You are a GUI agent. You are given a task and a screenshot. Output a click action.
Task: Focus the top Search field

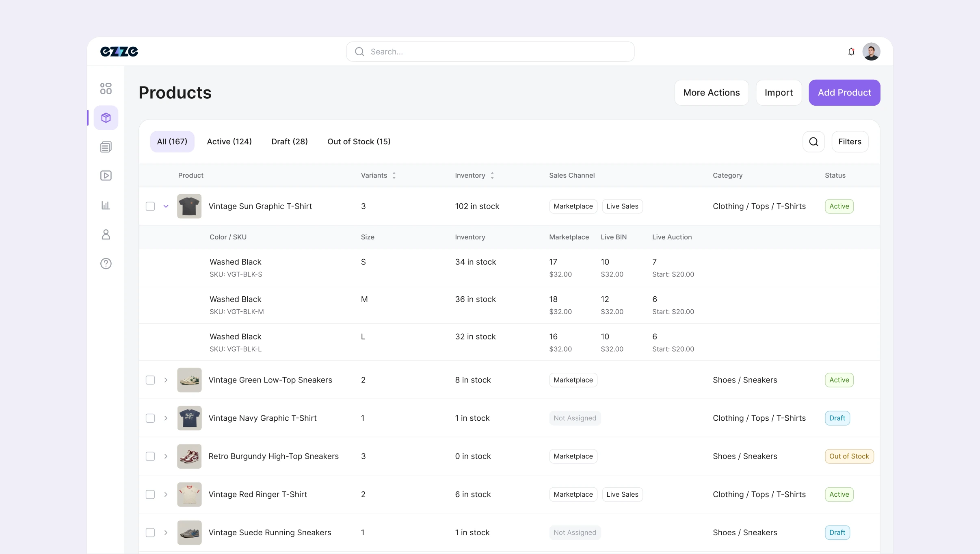click(x=490, y=52)
